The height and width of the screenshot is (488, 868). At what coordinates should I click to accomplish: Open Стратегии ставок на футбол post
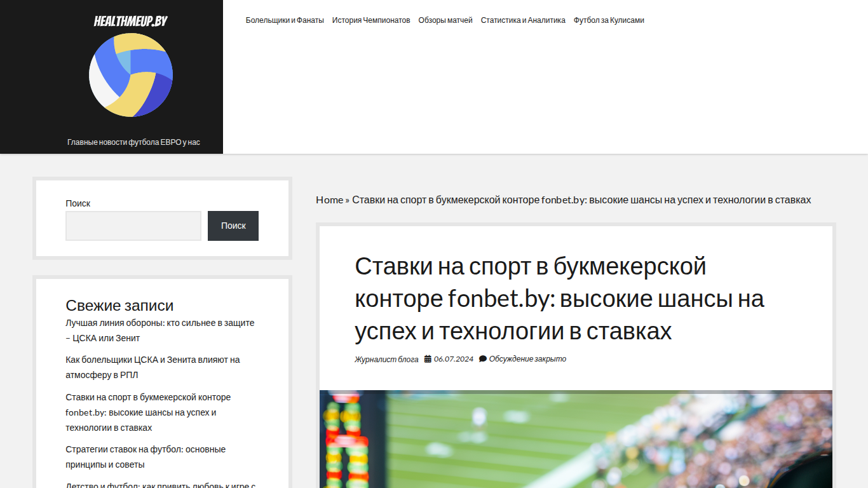146,457
